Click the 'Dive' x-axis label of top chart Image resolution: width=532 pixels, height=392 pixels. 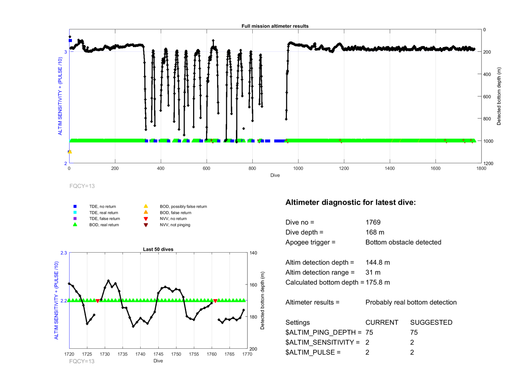click(x=275, y=175)
